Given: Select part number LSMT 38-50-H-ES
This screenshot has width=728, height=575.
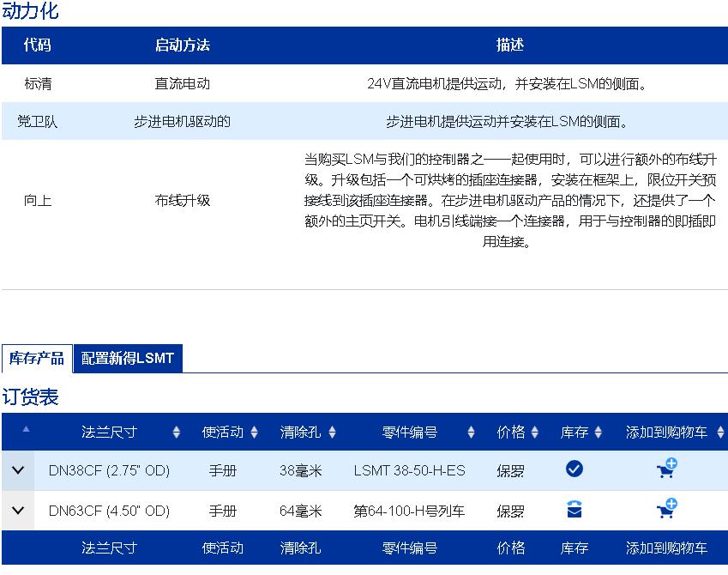Looking at the screenshot, I should [409, 470].
